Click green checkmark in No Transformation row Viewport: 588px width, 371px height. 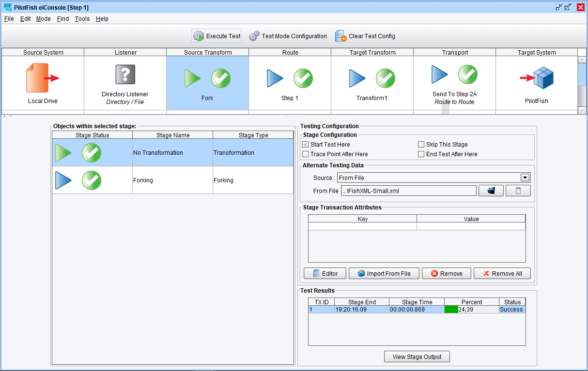coord(92,153)
